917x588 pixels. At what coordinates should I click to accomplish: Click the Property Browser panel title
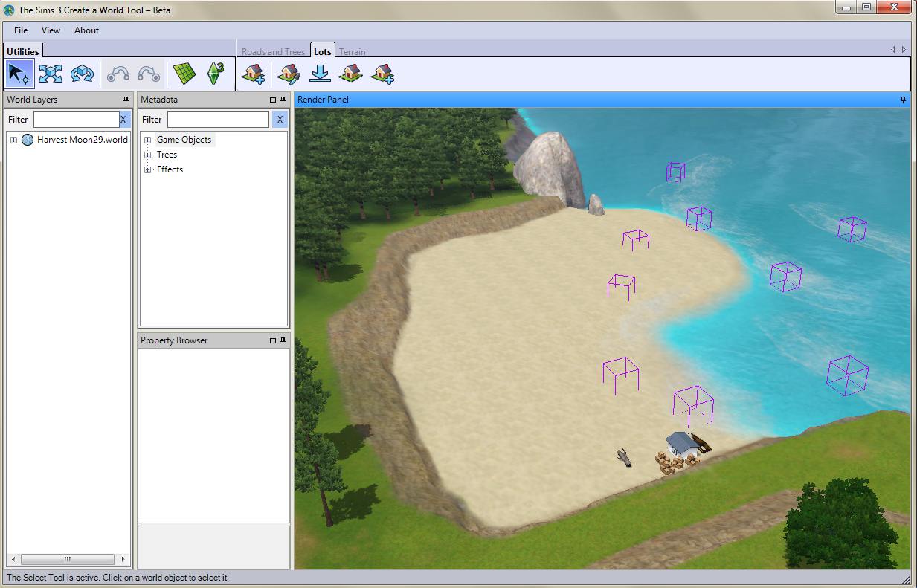pyautogui.click(x=174, y=340)
